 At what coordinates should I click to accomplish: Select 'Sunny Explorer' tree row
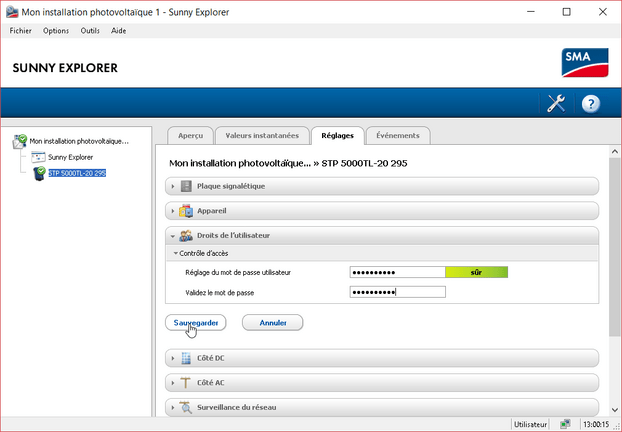71,157
